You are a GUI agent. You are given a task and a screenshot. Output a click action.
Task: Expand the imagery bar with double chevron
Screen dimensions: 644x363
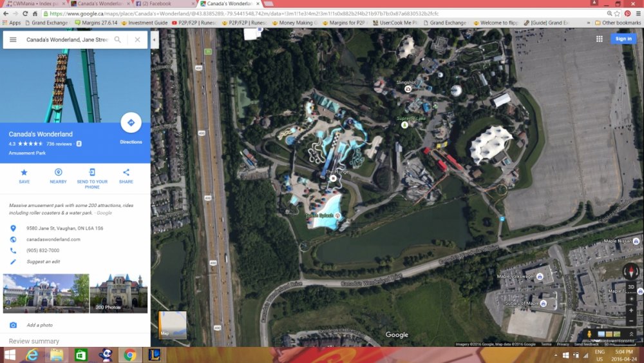tap(631, 334)
